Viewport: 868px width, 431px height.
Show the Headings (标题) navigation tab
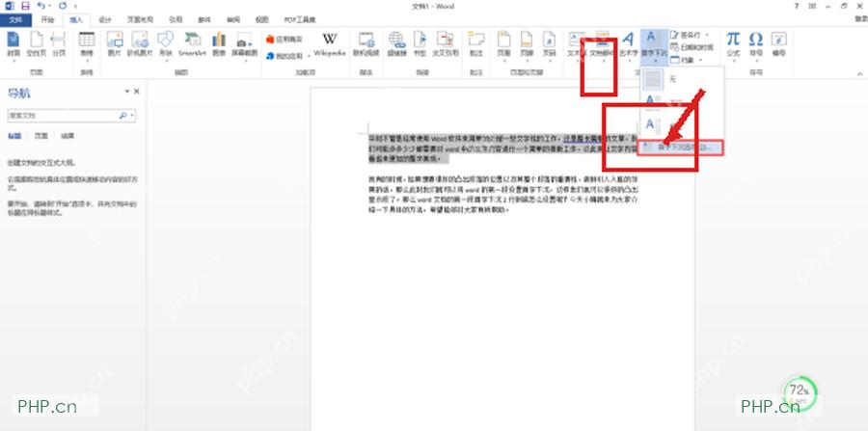(x=14, y=136)
